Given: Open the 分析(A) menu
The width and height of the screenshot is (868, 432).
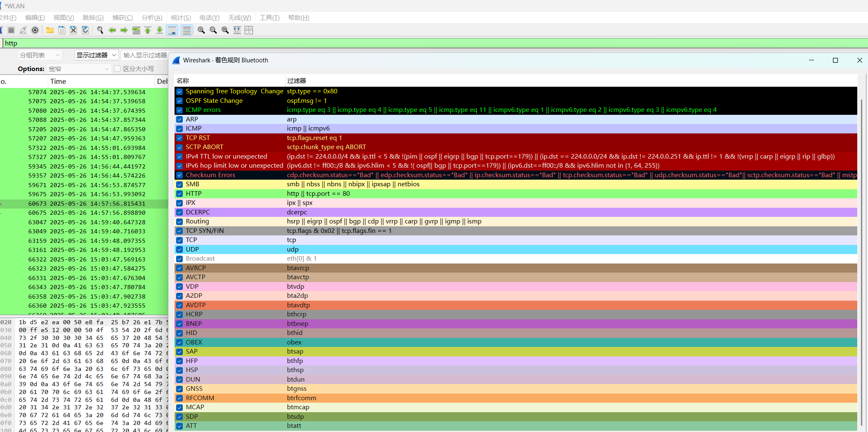Looking at the screenshot, I should click(x=152, y=17).
